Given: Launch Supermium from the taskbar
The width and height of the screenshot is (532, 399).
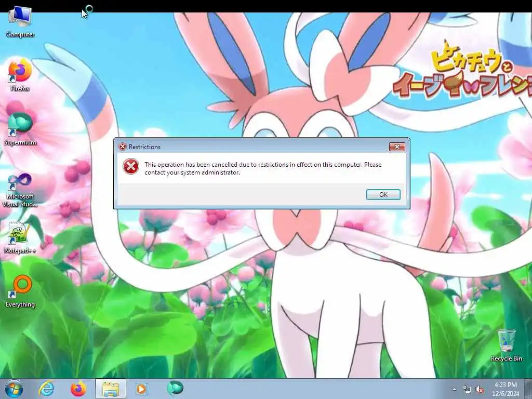Looking at the screenshot, I should pyautogui.click(x=175, y=388).
